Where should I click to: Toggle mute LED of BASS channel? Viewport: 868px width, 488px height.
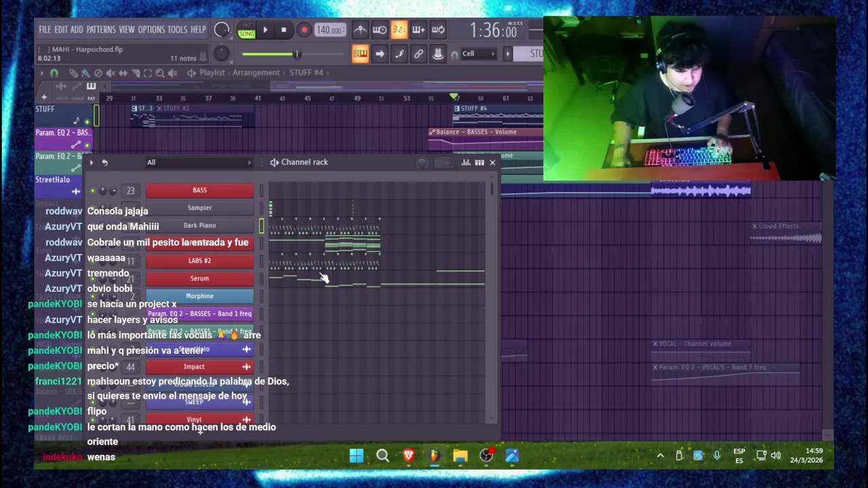point(93,191)
